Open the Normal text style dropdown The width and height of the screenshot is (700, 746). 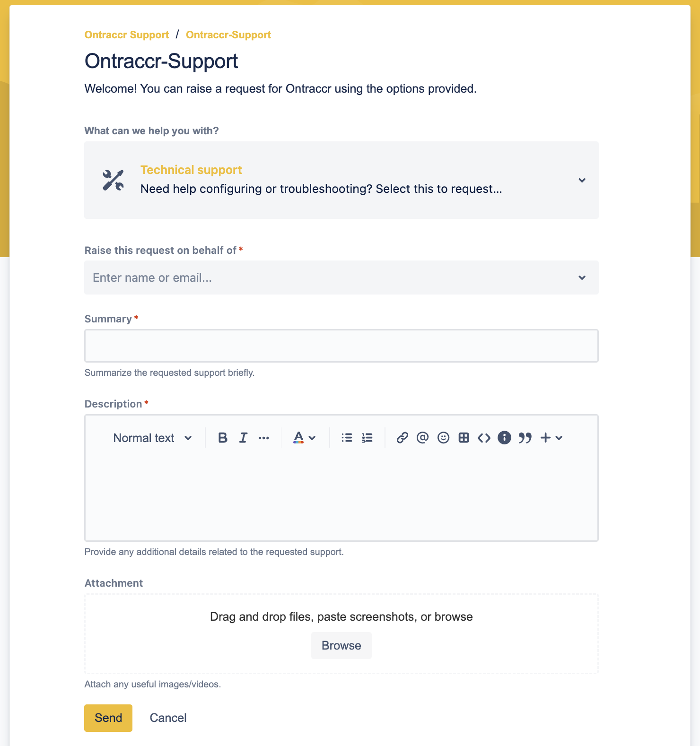click(152, 438)
